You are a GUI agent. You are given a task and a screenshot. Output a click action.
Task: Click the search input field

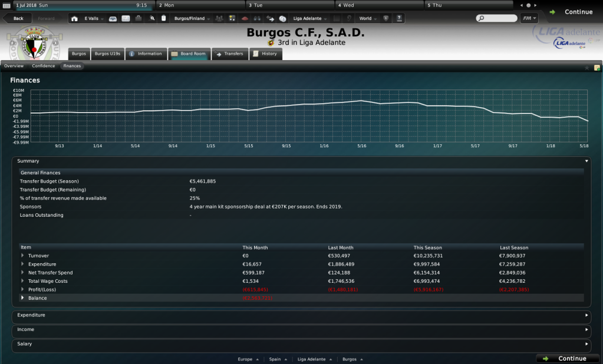click(x=496, y=18)
